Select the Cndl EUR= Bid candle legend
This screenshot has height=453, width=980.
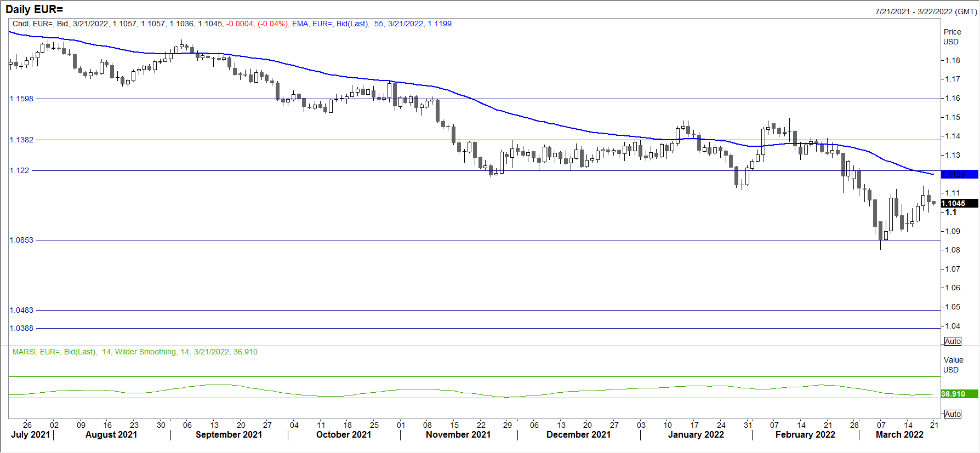point(150,24)
